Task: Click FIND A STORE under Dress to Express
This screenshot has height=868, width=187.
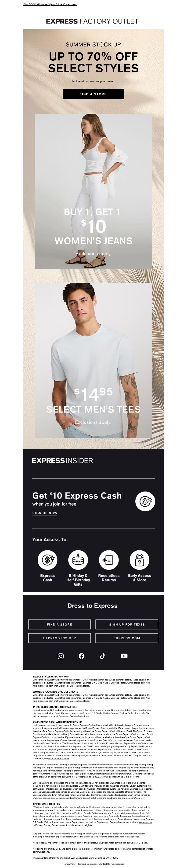Action: tap(59, 624)
